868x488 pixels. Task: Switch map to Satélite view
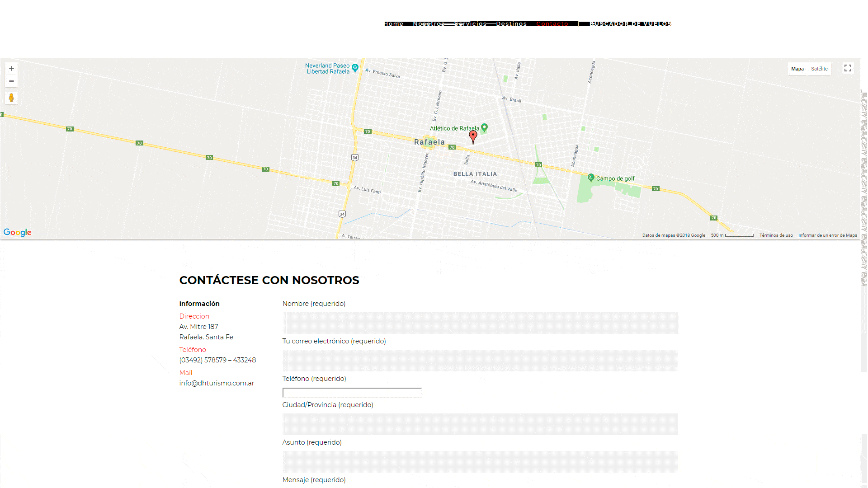[x=819, y=69]
